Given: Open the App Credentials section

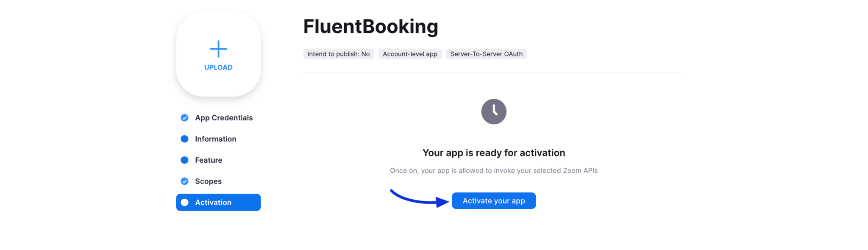Looking at the screenshot, I should point(224,118).
